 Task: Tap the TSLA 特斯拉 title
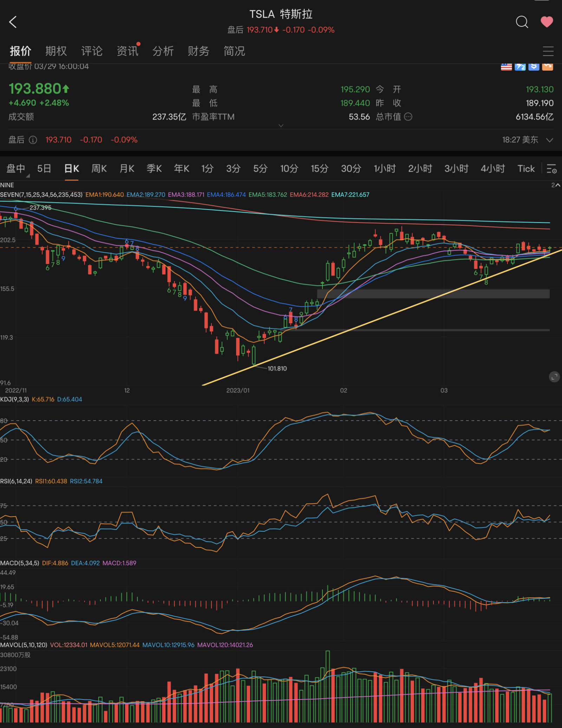coord(281,14)
